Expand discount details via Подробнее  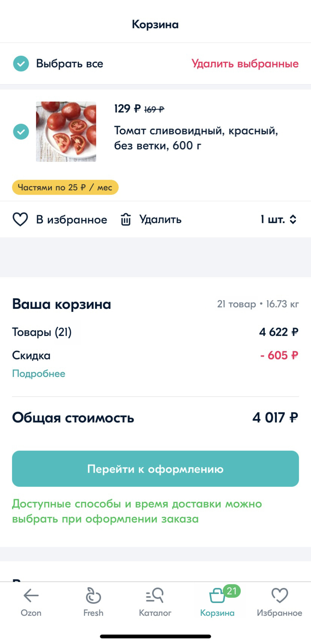[39, 374]
